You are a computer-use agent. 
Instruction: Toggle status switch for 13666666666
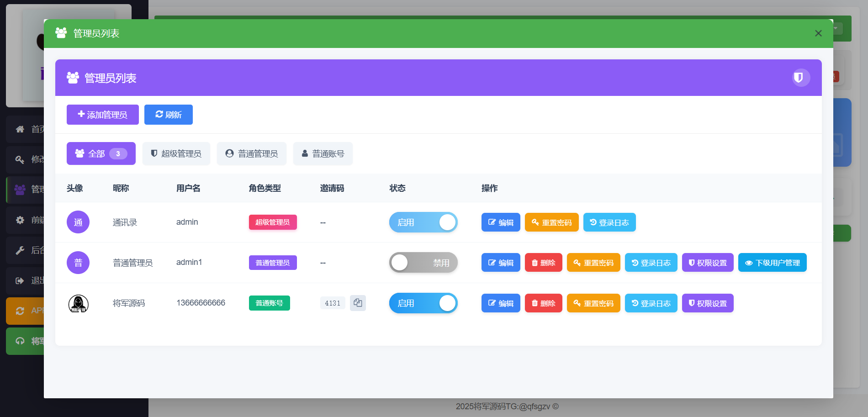point(423,303)
